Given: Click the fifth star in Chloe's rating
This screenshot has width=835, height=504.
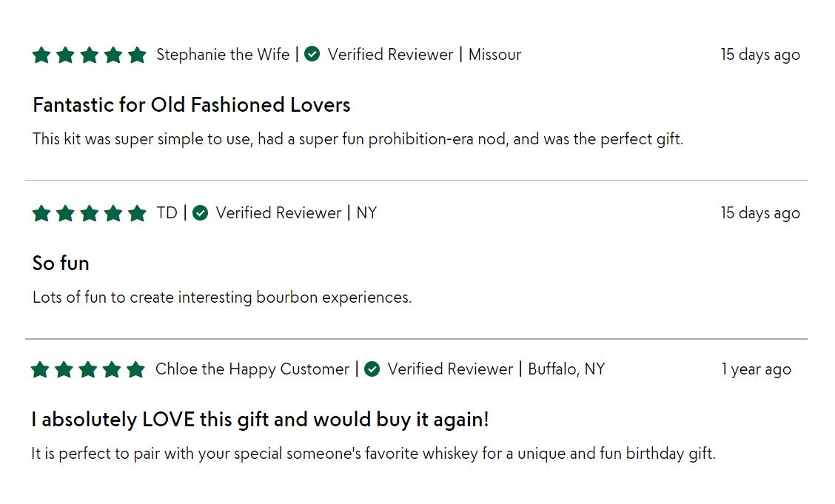Looking at the screenshot, I should coord(135,369).
